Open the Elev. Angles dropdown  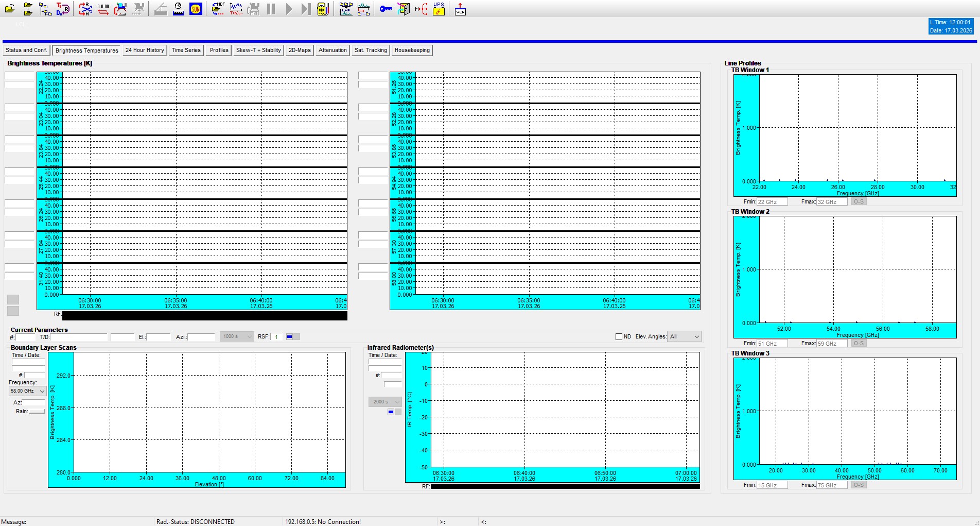pos(684,337)
